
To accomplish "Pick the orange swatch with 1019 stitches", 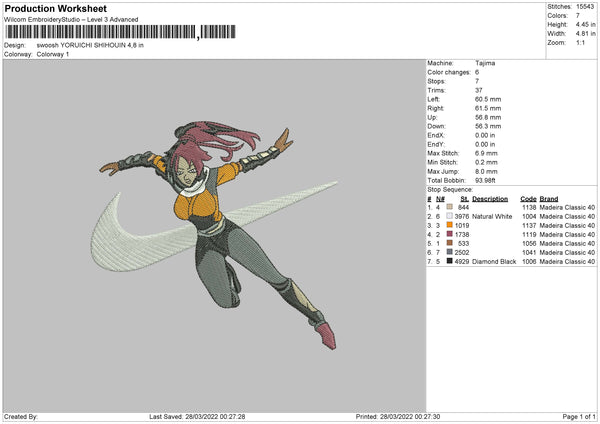I will click(450, 224).
